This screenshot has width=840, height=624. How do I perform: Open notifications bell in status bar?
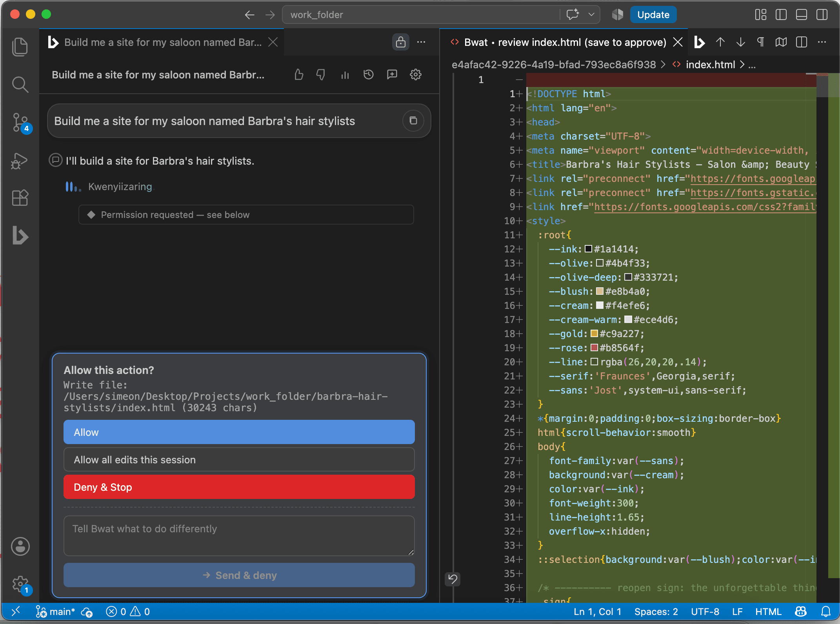tap(825, 611)
